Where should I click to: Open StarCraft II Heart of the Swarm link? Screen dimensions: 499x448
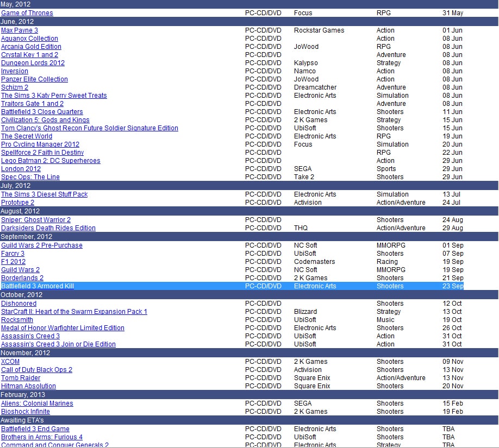(x=74, y=312)
